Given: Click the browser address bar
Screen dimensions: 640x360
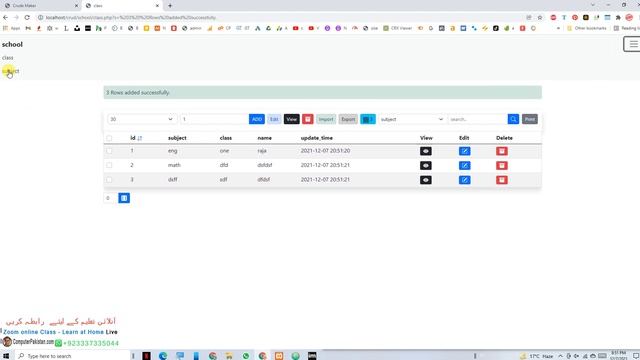Looking at the screenshot, I should coord(282,18).
